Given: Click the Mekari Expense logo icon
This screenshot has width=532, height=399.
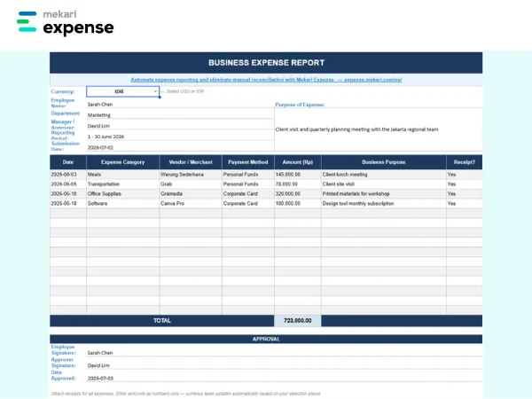Looking at the screenshot, I should tap(27, 21).
